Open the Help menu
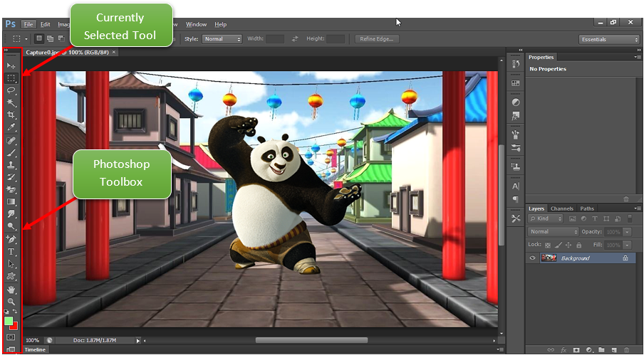Image resolution: width=644 pixels, height=355 pixels. tap(221, 24)
